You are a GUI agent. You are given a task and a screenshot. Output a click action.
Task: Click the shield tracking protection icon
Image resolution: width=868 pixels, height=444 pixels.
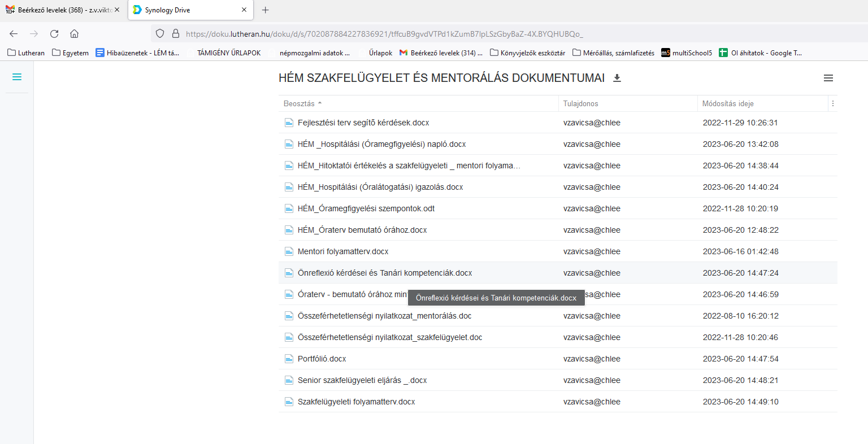click(x=160, y=33)
